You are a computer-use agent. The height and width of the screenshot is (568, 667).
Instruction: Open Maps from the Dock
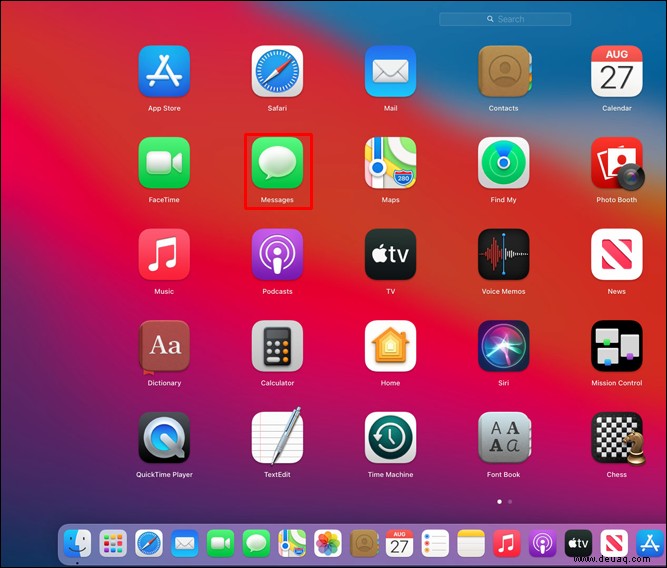pos(292,543)
